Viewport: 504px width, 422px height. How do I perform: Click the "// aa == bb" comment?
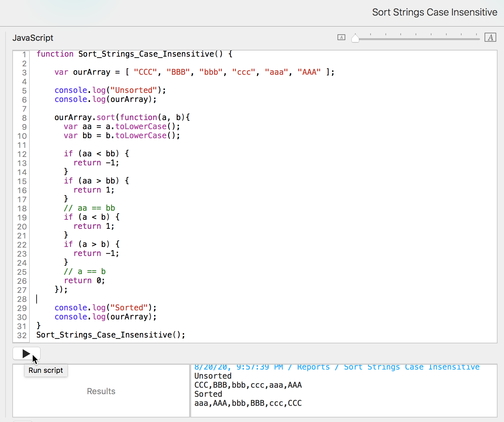[x=89, y=208]
